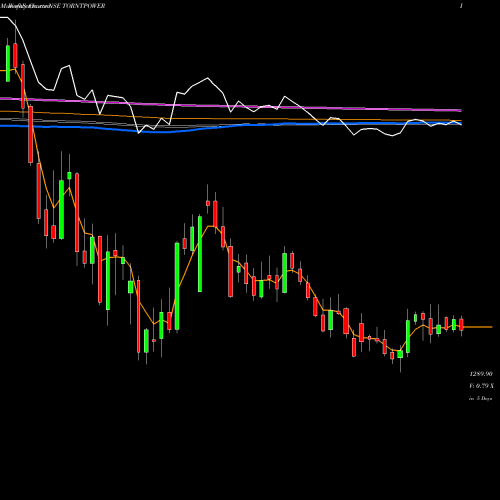Click the '1289.90' price label
This screenshot has width=500, height=500.
[x=481, y=374]
